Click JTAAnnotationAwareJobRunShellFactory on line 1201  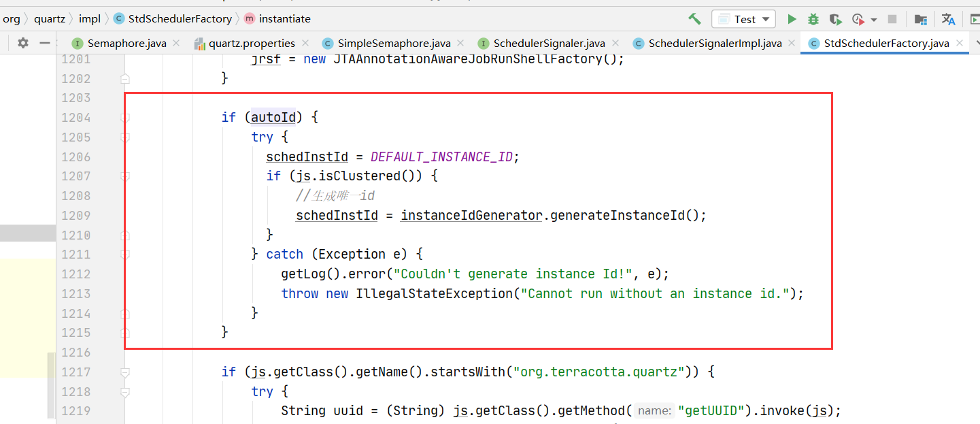pos(467,59)
